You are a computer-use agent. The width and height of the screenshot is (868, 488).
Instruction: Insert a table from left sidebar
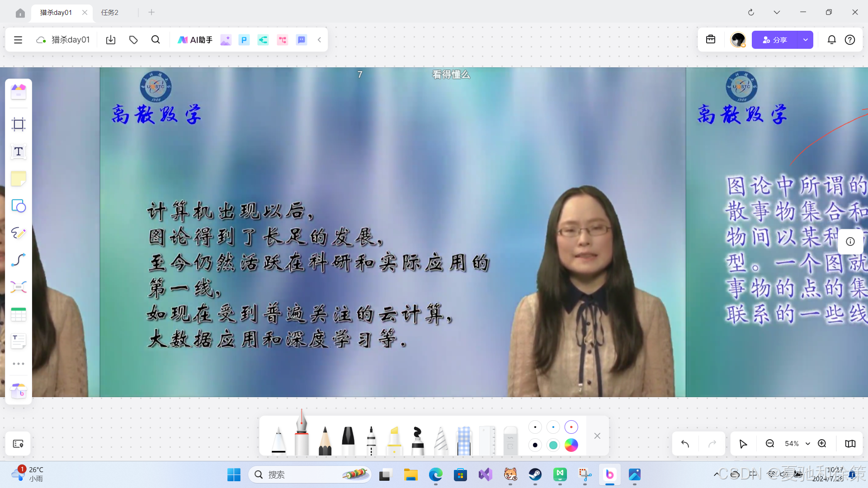click(19, 314)
